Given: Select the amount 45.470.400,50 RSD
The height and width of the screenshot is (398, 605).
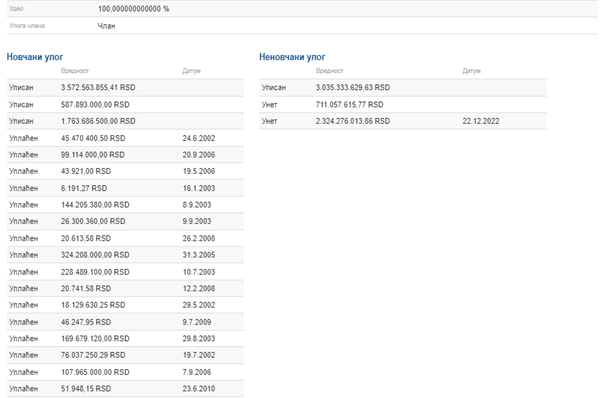Looking at the screenshot, I should pyautogui.click(x=93, y=138).
